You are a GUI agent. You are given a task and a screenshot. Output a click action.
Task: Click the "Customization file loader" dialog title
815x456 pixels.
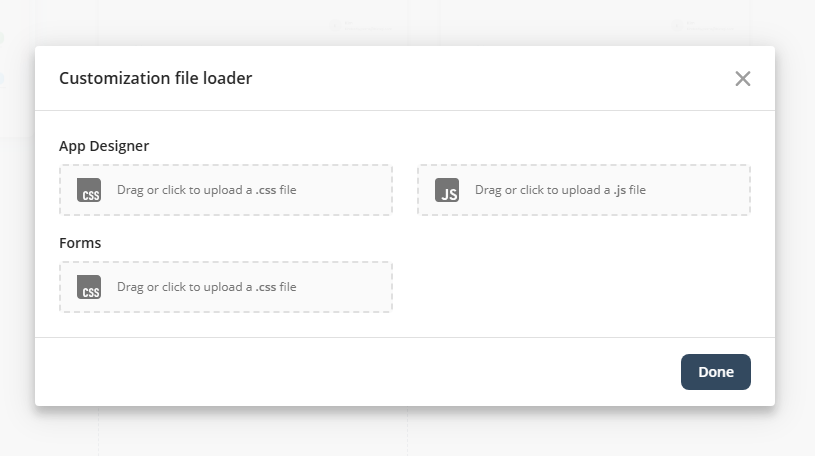[x=155, y=78]
